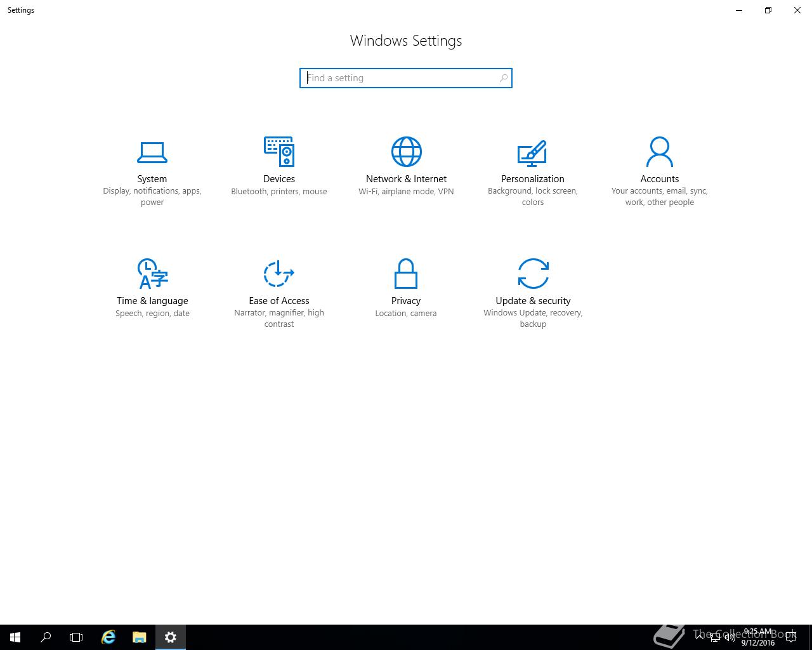Screen dimensions: 812x650
Task: Open the Action Center notifications icon
Action: (x=791, y=637)
